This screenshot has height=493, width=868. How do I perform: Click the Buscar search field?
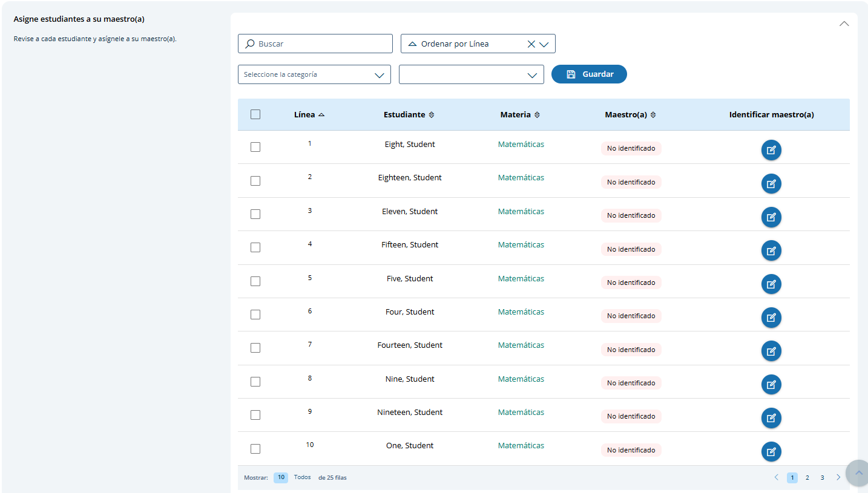[315, 44]
